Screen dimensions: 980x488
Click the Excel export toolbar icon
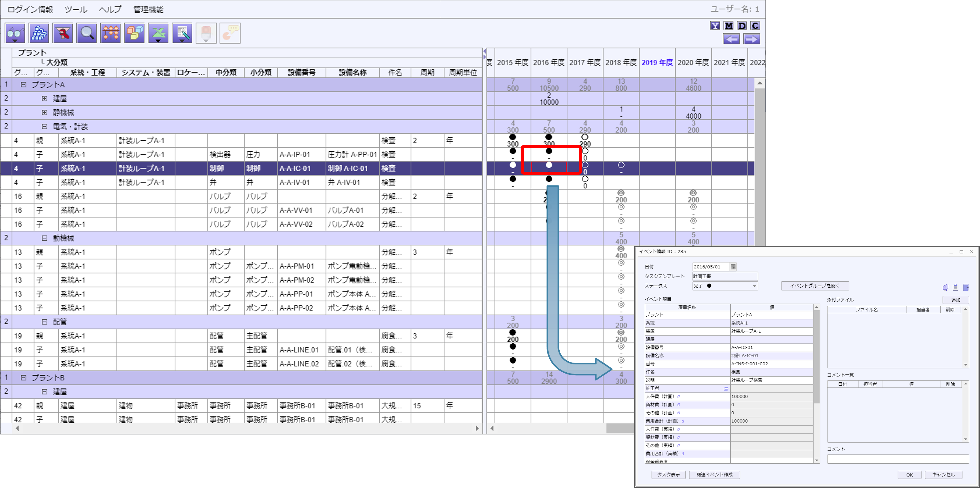point(158,33)
